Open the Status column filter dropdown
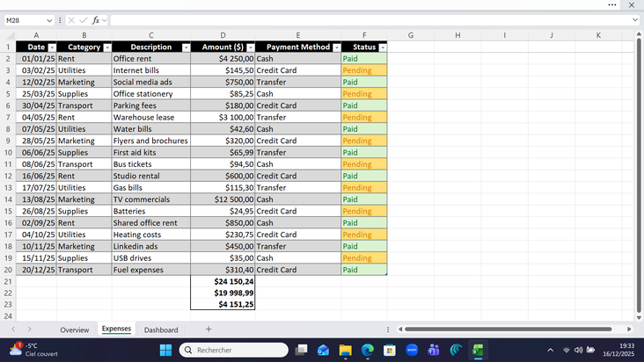This screenshot has width=644, height=362. click(x=383, y=47)
